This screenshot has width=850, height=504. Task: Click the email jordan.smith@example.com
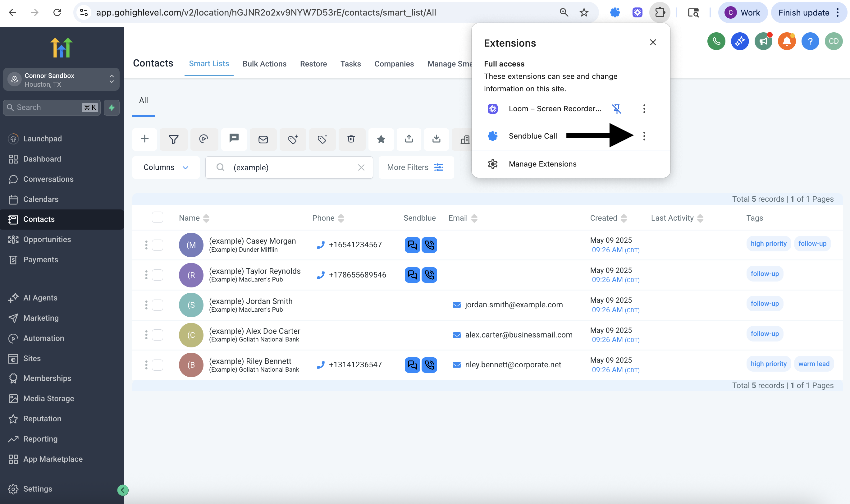[x=514, y=305]
